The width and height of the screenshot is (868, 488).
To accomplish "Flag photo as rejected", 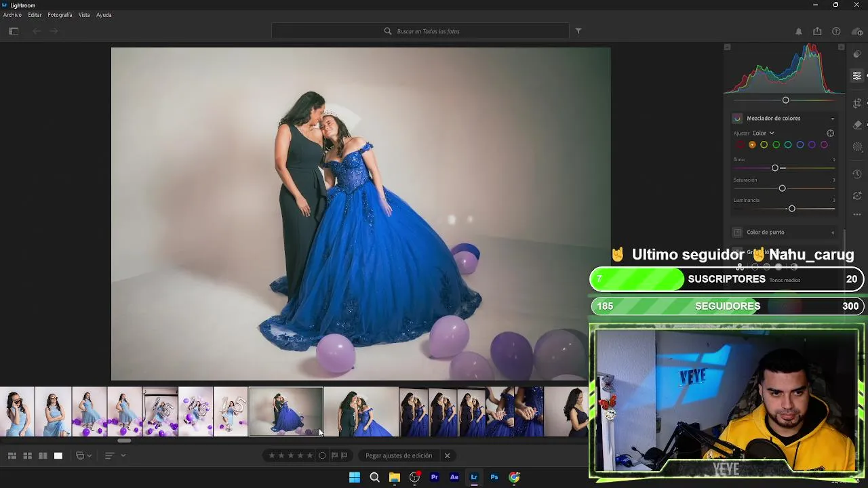I will click(344, 456).
